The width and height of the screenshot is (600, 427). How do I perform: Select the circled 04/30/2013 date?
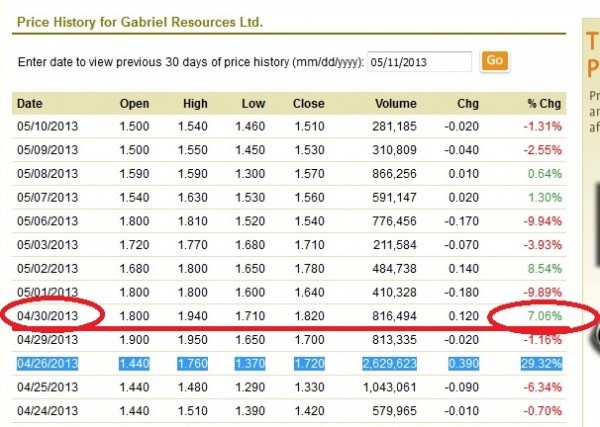pos(46,317)
